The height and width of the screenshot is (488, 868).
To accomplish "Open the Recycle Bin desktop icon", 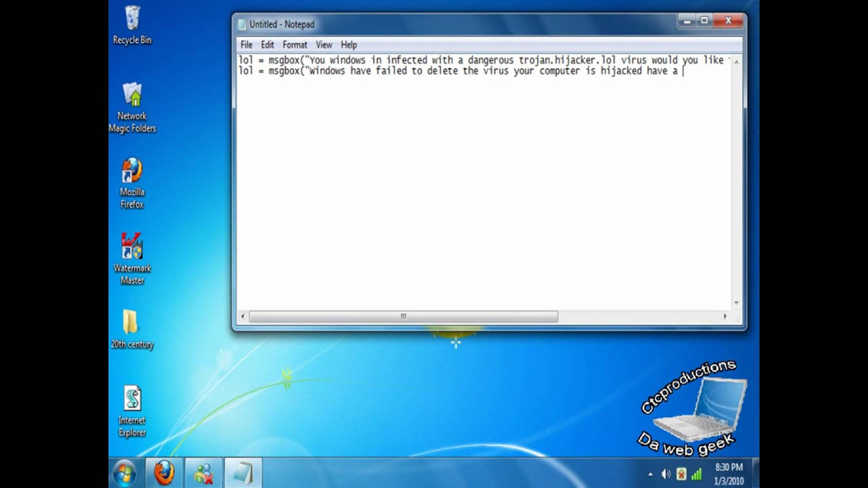I will (x=132, y=25).
